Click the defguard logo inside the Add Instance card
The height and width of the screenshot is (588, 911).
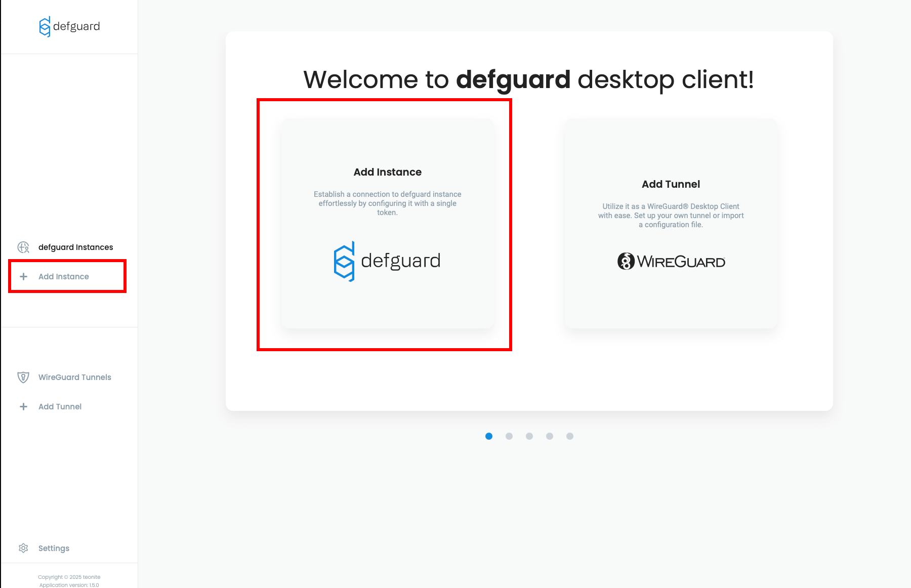coord(387,261)
